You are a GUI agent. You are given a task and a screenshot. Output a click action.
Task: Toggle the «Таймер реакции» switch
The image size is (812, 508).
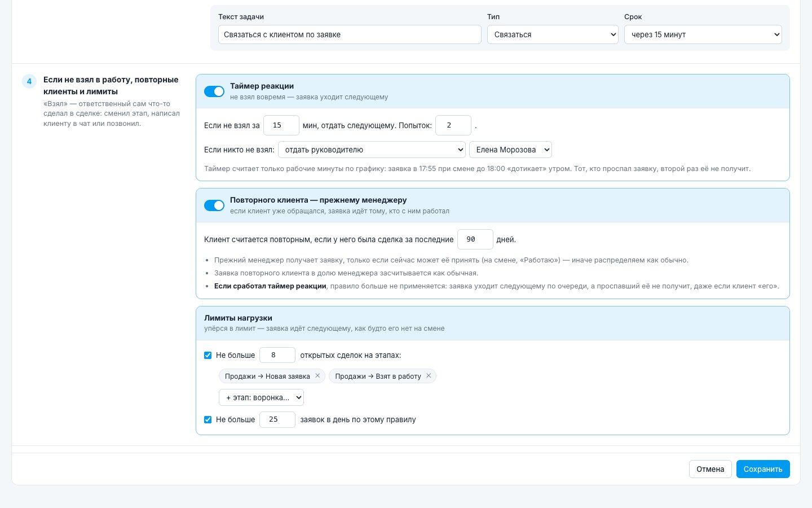[214, 91]
